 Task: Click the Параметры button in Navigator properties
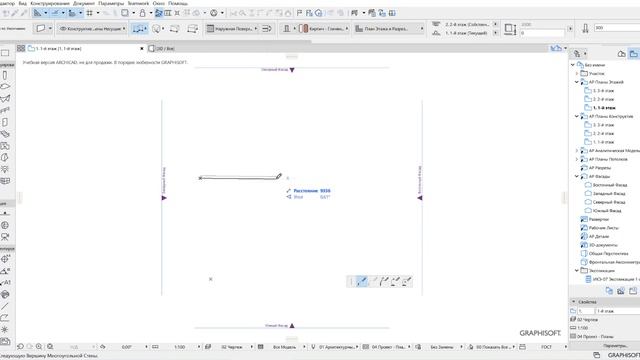(615, 346)
